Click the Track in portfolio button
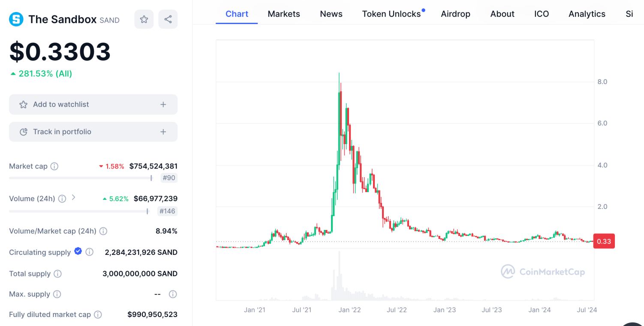The width and height of the screenshot is (644, 326). point(93,132)
